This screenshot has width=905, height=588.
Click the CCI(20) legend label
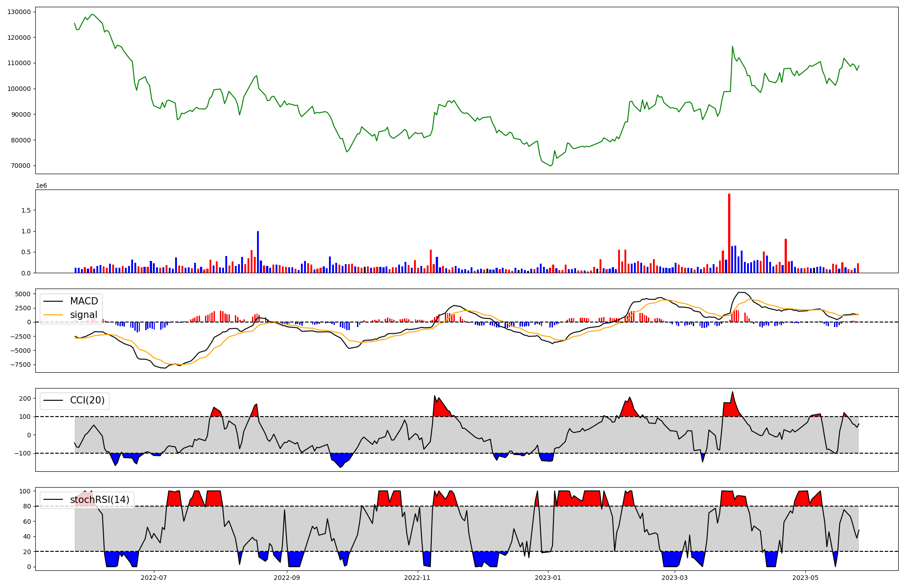pos(87,400)
